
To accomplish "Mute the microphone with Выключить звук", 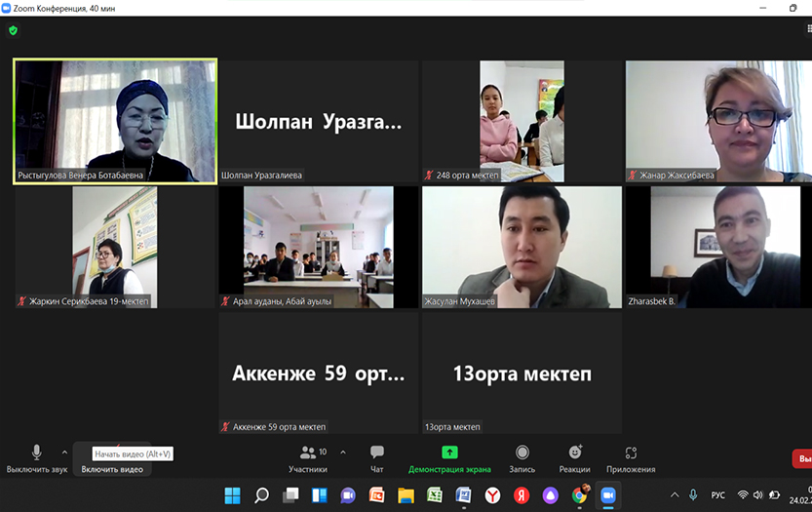I will pyautogui.click(x=37, y=457).
